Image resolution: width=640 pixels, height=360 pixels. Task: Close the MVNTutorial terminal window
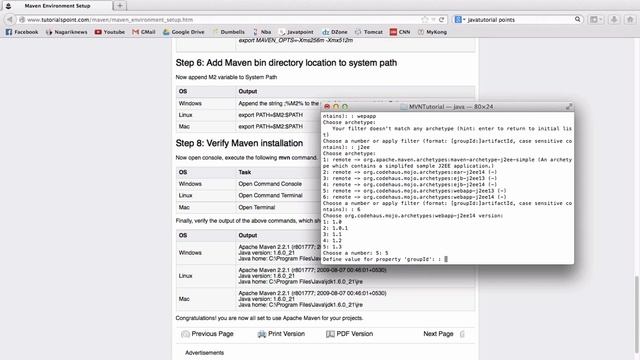coord(327,107)
